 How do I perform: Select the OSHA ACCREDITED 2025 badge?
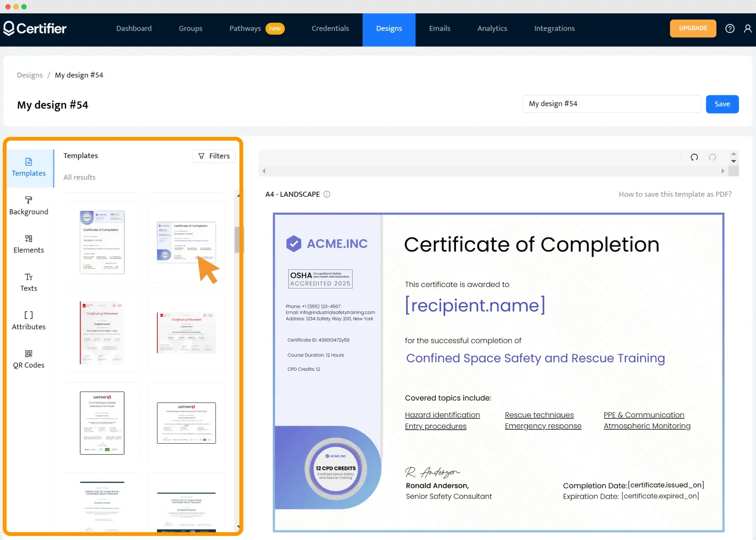(320, 279)
